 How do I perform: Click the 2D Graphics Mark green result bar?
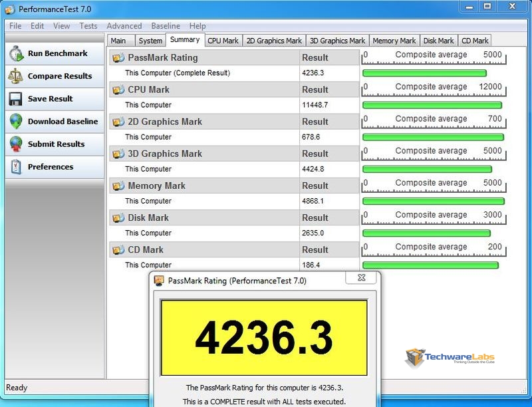[434, 137]
